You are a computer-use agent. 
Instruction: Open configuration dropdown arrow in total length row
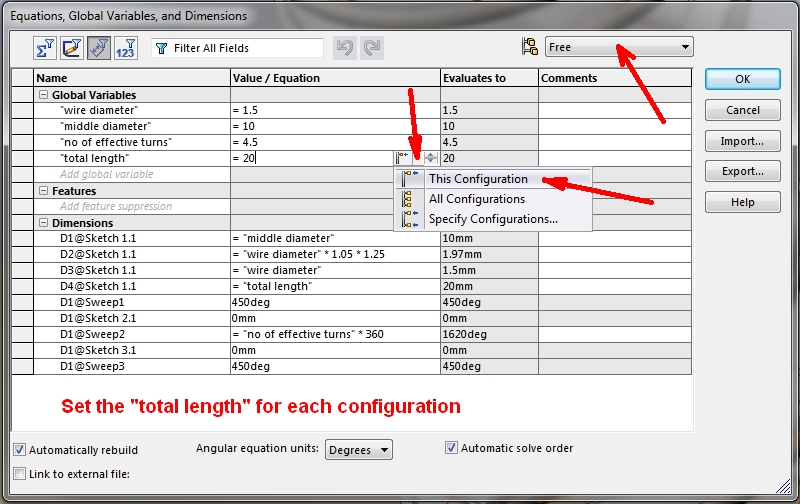pos(417,158)
